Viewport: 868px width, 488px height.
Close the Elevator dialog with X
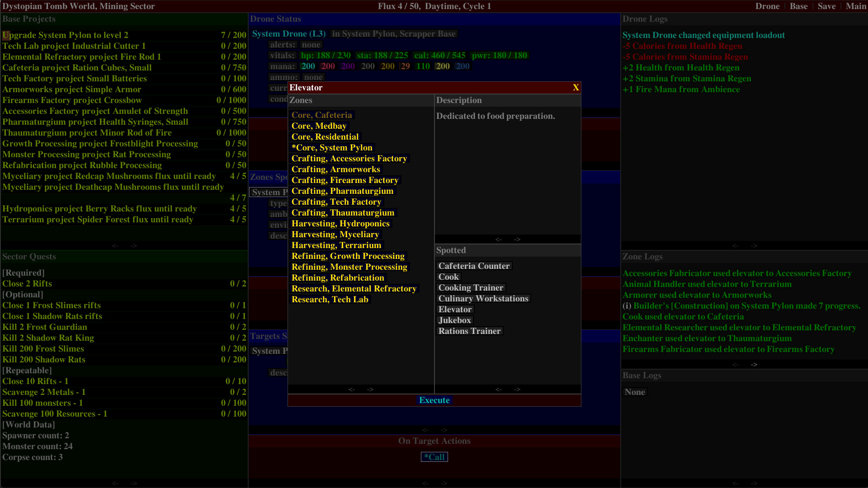click(x=576, y=88)
